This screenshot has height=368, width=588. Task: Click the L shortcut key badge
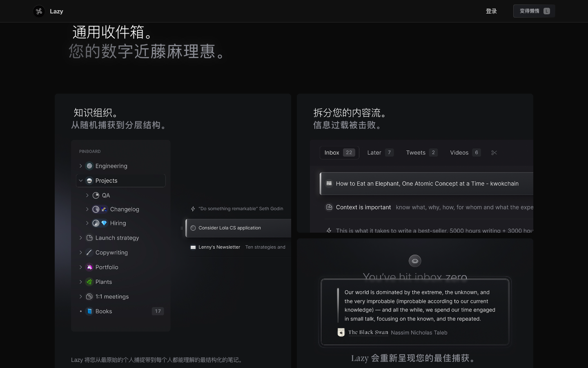(547, 11)
